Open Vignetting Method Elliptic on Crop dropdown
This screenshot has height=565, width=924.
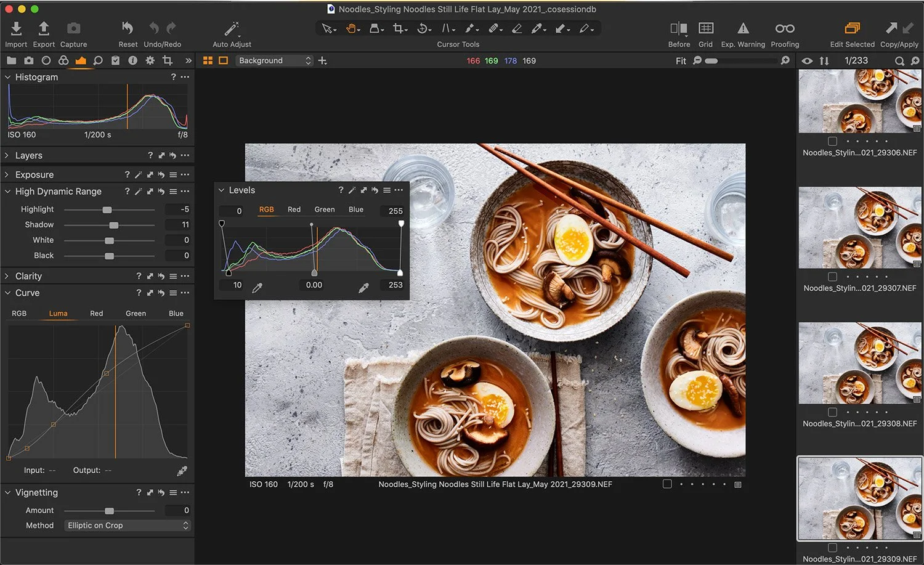click(x=128, y=526)
